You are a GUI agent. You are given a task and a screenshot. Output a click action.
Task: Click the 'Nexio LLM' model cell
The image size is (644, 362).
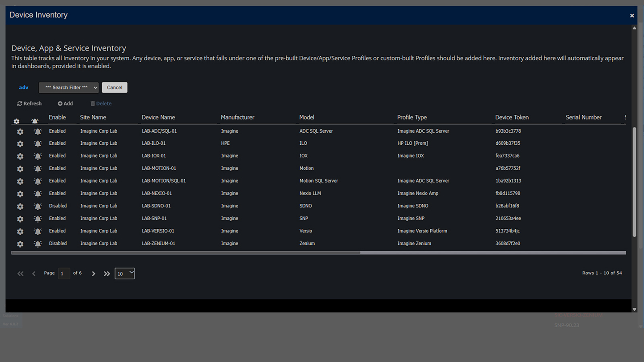[310, 194]
